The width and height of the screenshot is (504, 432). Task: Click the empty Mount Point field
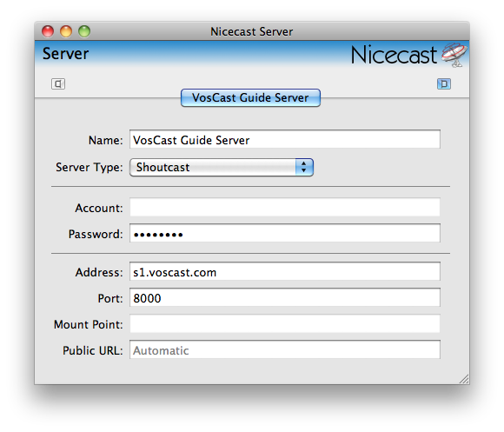[x=285, y=323]
